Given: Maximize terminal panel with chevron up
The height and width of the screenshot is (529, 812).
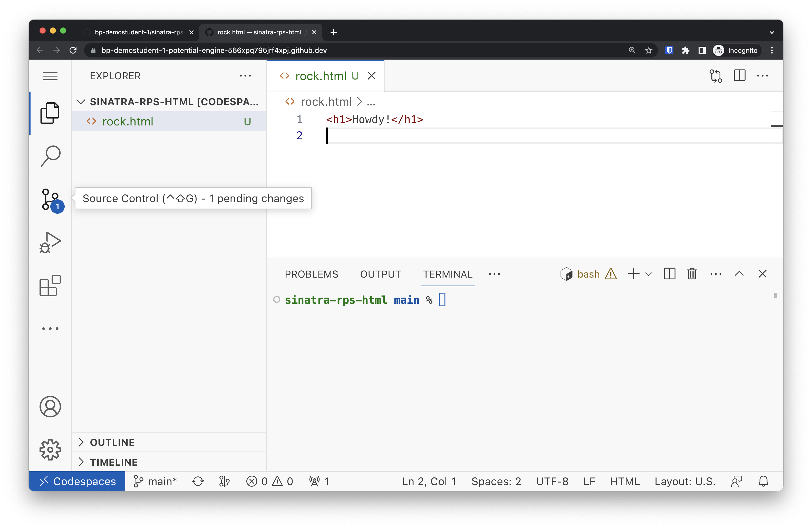Looking at the screenshot, I should click(x=739, y=274).
